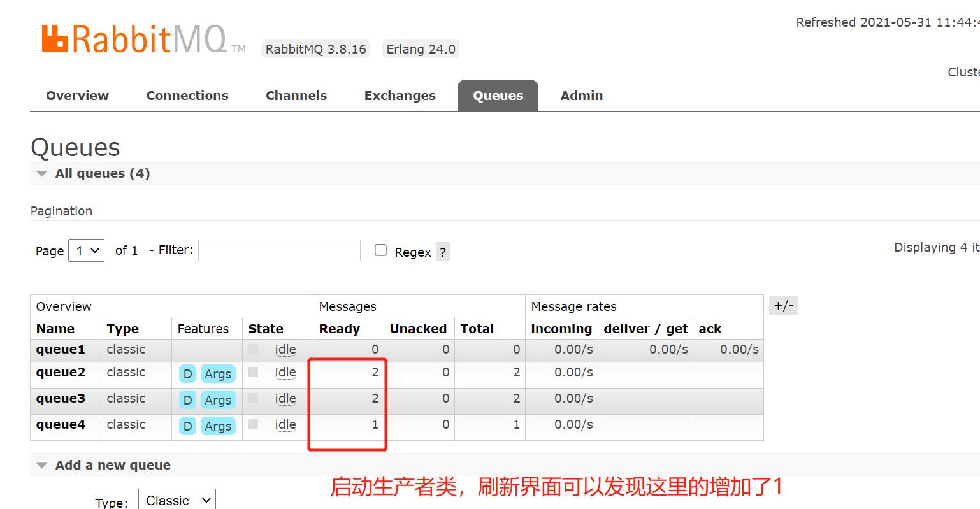Click queue3 idle state indicator square
This screenshot has width=980, height=509.
(x=253, y=398)
